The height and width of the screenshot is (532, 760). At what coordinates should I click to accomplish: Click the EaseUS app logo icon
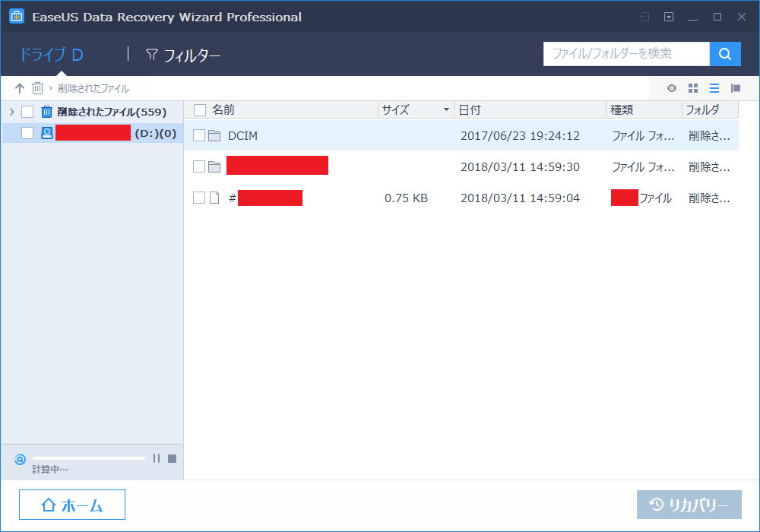[x=17, y=17]
